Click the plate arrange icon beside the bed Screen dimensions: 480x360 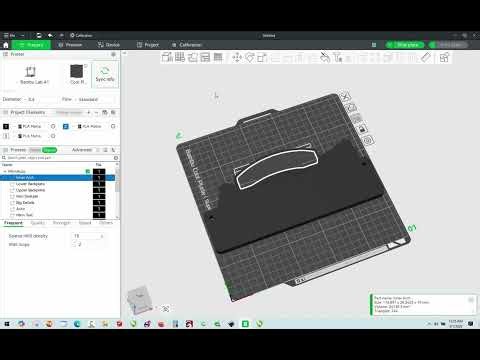357,118
